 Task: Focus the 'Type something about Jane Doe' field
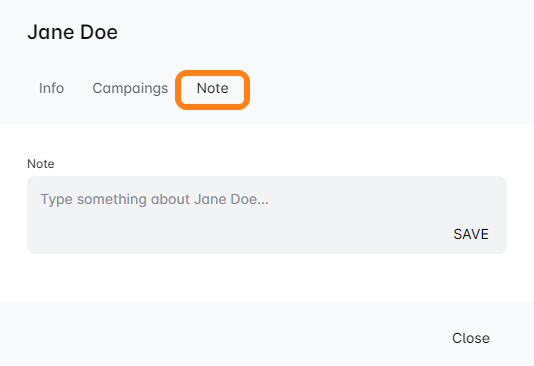click(x=267, y=215)
